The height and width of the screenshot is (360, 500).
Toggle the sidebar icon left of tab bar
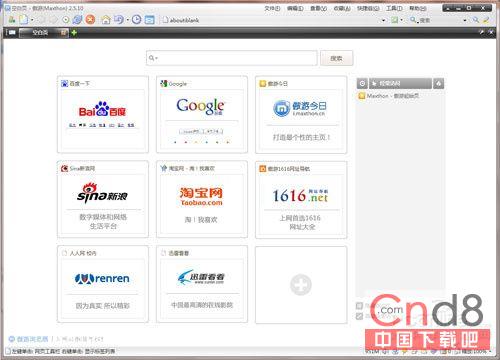tap(11, 32)
